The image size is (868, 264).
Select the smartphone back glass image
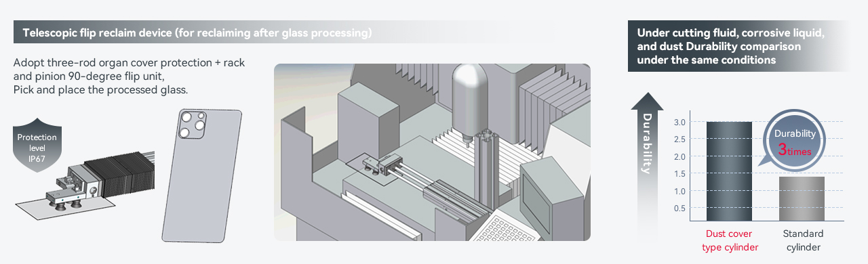[201, 175]
